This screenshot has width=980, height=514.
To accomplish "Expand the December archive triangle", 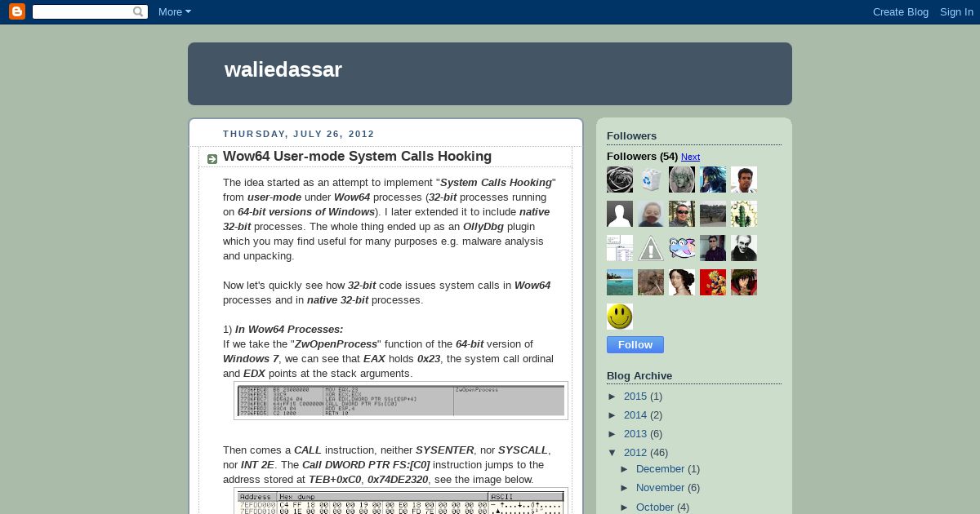I will pyautogui.click(x=626, y=469).
